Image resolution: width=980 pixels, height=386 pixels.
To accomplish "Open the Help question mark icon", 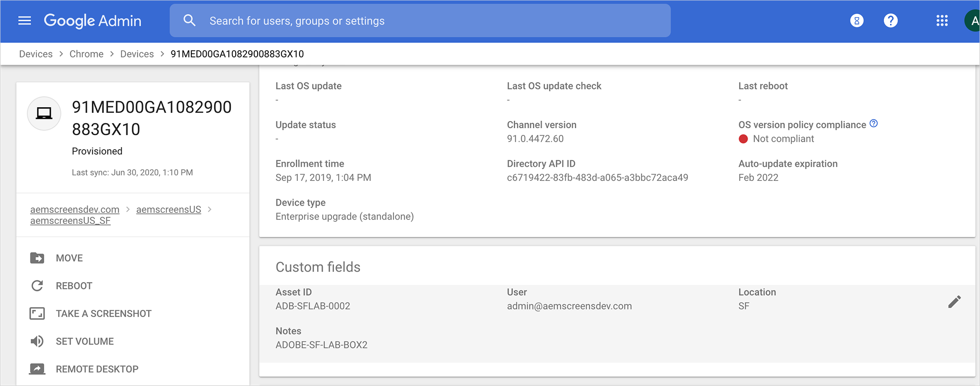I will pyautogui.click(x=890, y=21).
